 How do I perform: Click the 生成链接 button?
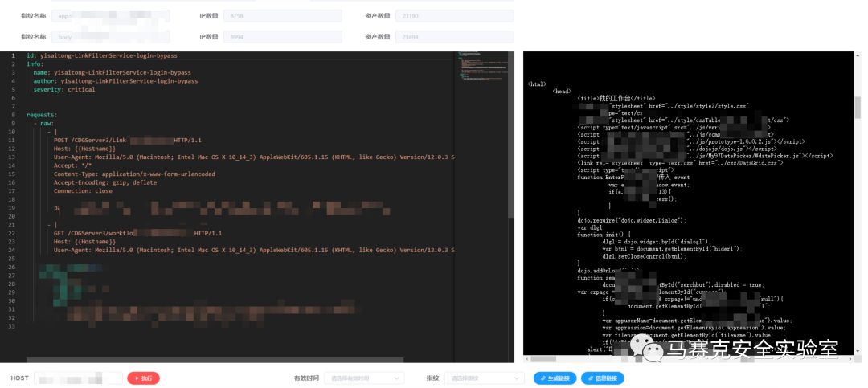pyautogui.click(x=555, y=378)
